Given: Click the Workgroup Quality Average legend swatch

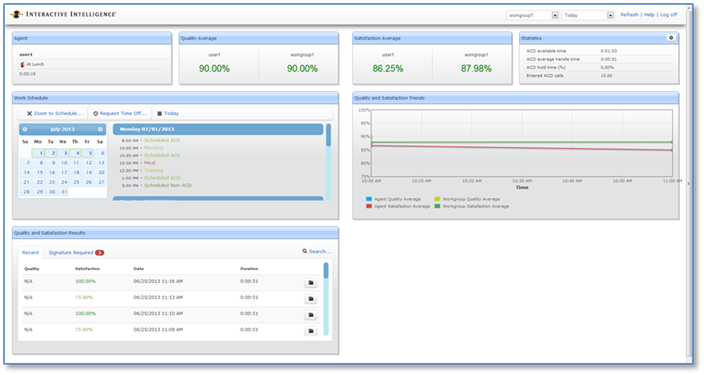Looking at the screenshot, I should point(437,199).
